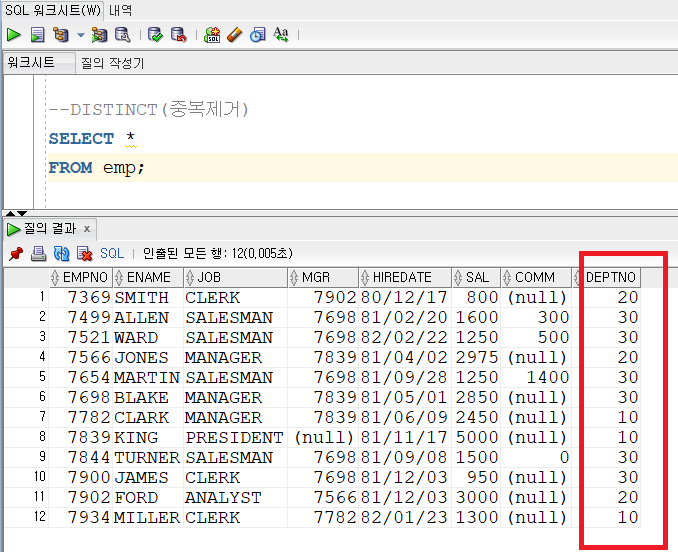
Task: Sort by the HIREDATE column header
Action: click(405, 278)
